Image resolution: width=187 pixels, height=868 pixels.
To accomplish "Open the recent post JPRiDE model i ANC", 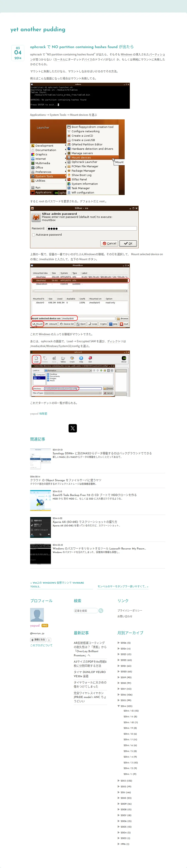I will pos(90,697).
